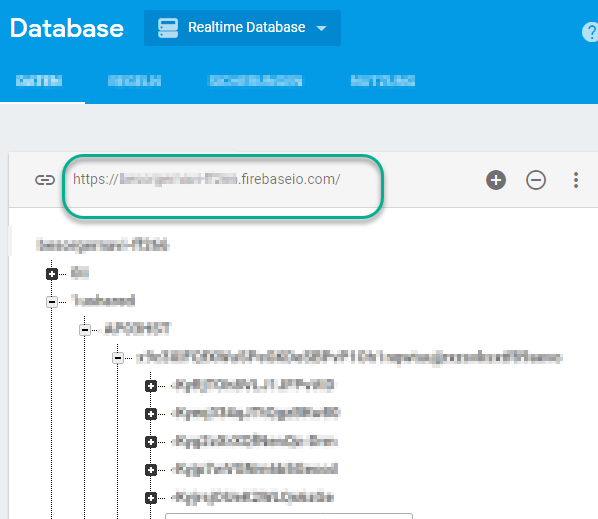The height and width of the screenshot is (519, 598).
Task: Open the three-dot overflow menu
Action: click(x=576, y=180)
